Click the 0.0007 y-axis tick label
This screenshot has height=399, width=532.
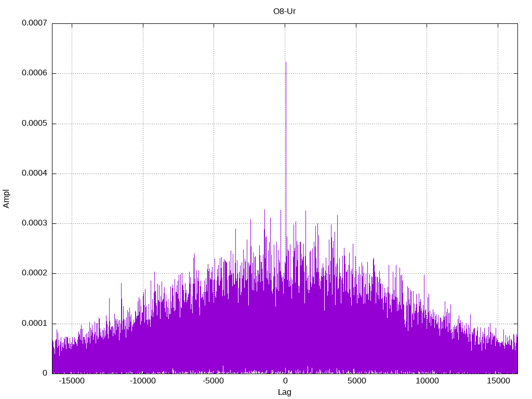[x=34, y=23]
